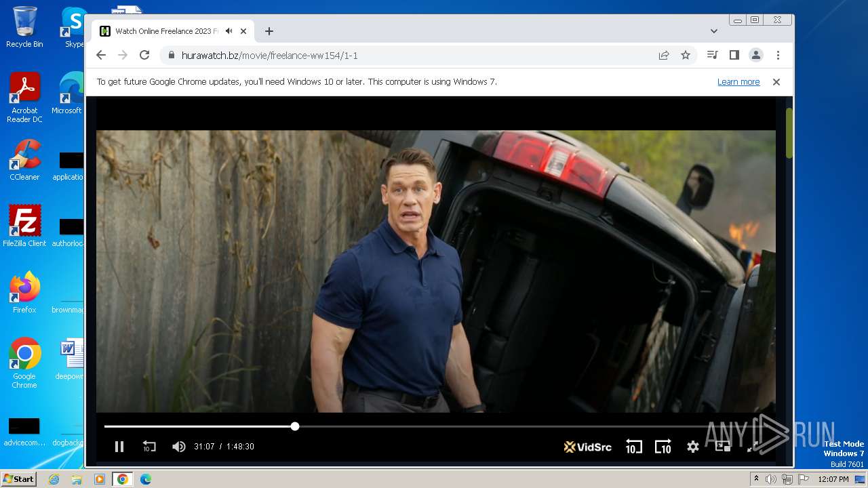Image resolution: width=868 pixels, height=488 pixels.
Task: View site information lock icon
Action: coord(171,56)
